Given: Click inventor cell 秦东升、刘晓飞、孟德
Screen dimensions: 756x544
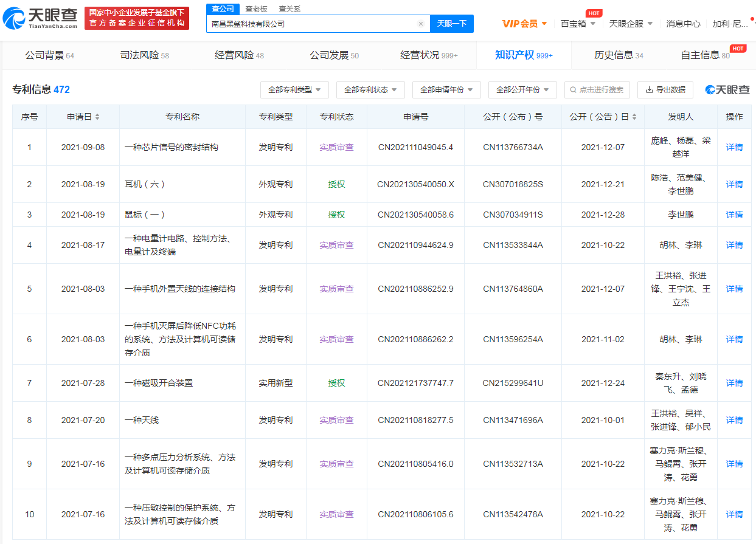Looking at the screenshot, I should pos(681,383).
